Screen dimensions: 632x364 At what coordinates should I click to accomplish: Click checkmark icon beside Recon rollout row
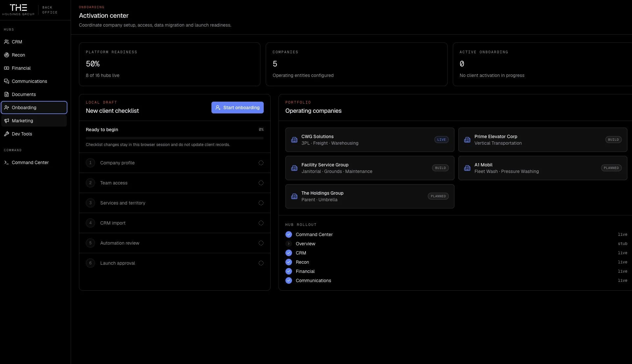coord(289,262)
